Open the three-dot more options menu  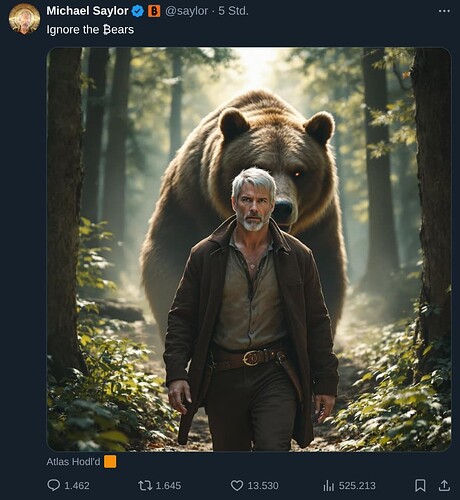[x=444, y=11]
